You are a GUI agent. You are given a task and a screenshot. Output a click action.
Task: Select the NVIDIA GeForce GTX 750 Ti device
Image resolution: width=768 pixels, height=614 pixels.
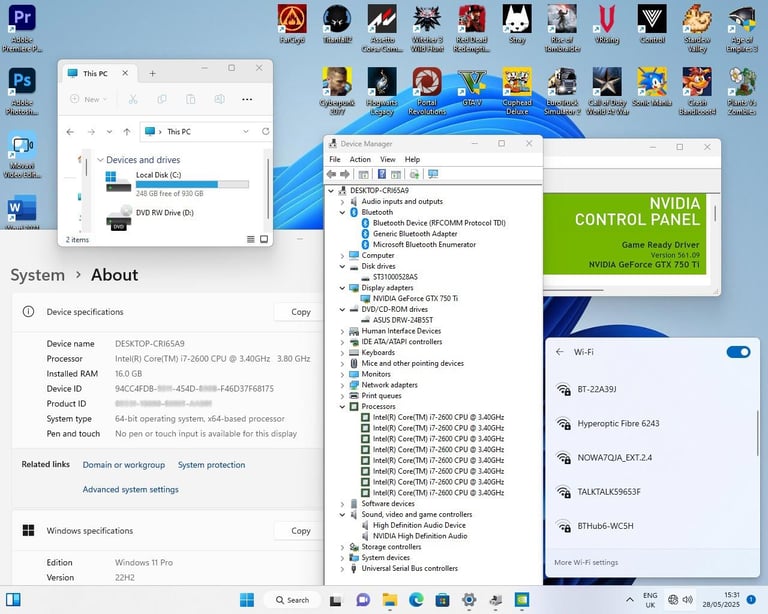coord(415,298)
